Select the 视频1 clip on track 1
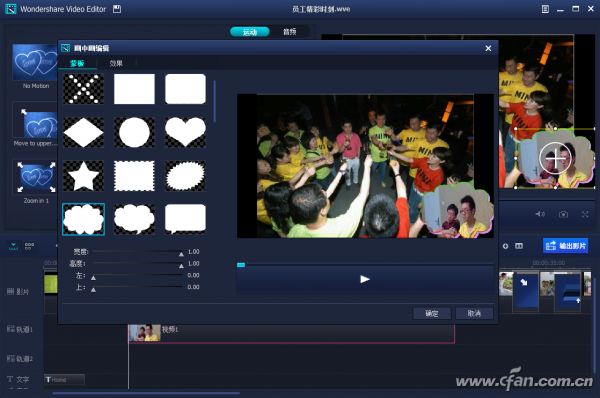The image size is (600, 398). click(x=292, y=333)
